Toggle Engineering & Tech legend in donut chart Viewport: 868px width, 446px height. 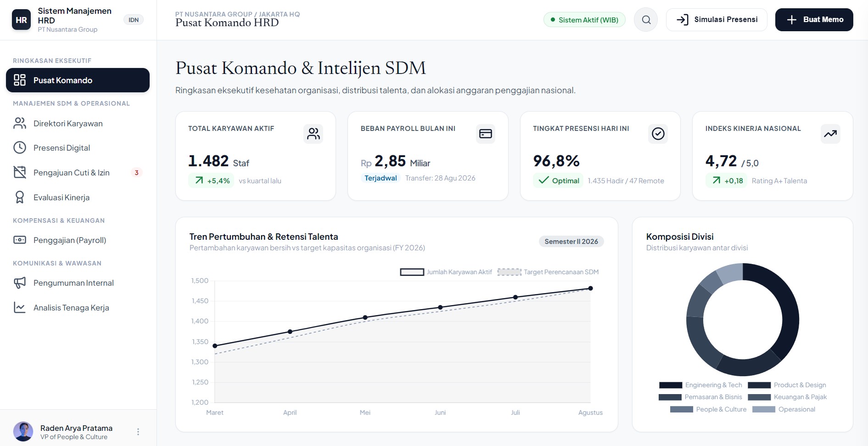tap(700, 385)
